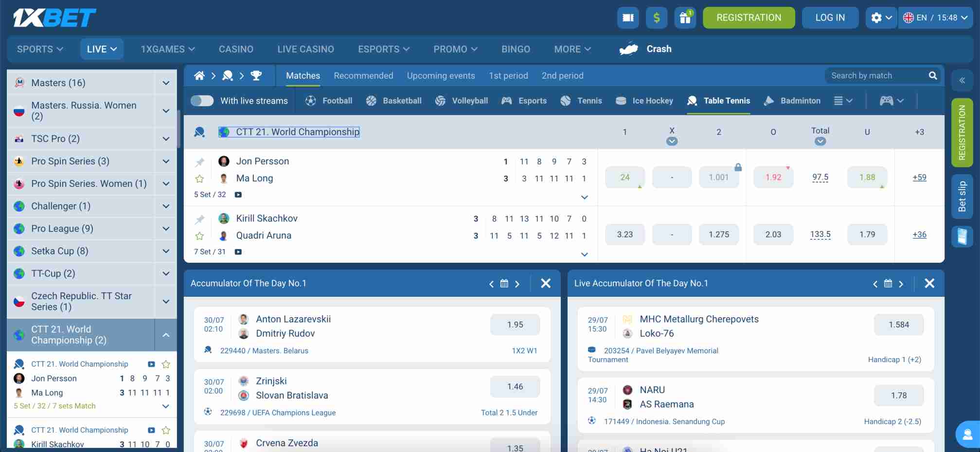Click the search magnifier icon
Viewport: 980px width, 452px height.
coord(932,75)
